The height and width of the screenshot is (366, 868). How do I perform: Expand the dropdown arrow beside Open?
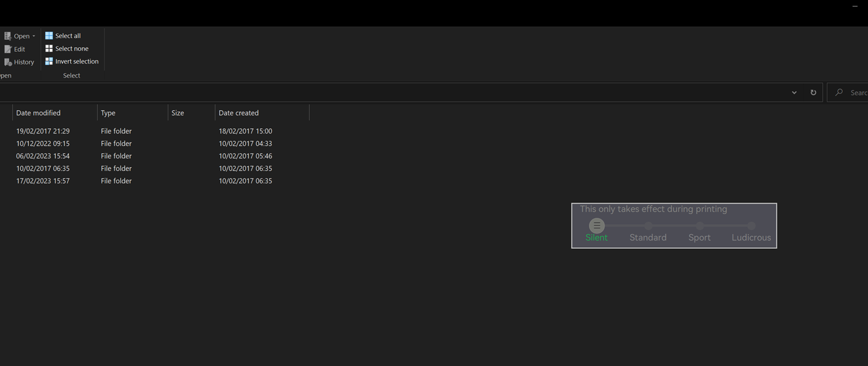coord(34,35)
